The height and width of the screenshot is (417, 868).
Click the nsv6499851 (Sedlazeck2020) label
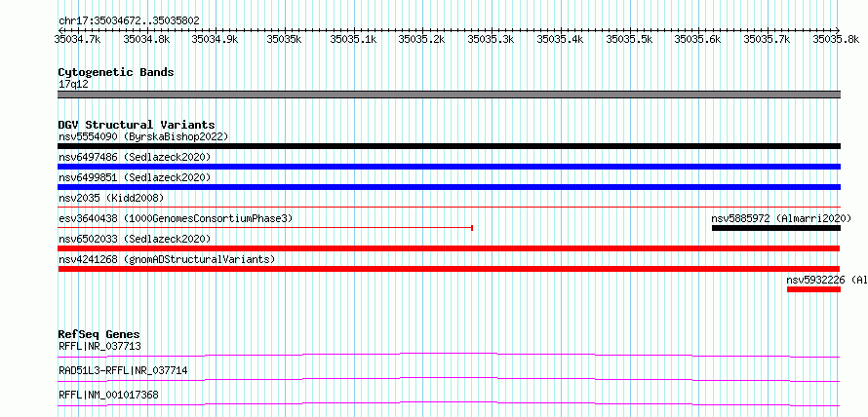(135, 177)
